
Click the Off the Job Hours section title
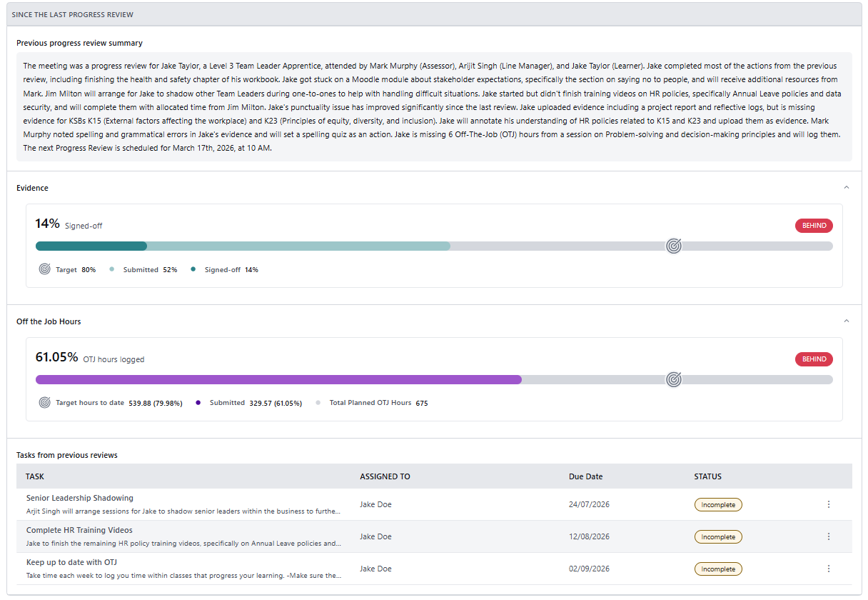pyautogui.click(x=49, y=321)
